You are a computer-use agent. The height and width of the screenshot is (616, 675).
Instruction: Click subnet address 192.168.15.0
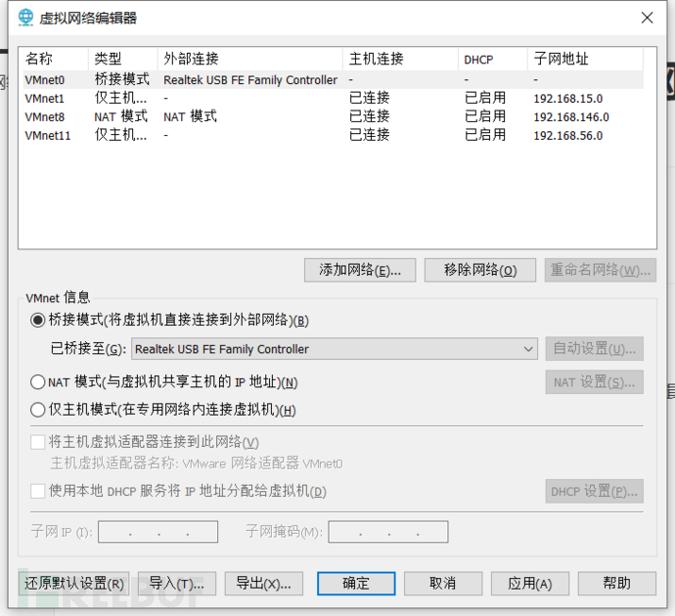(x=567, y=99)
